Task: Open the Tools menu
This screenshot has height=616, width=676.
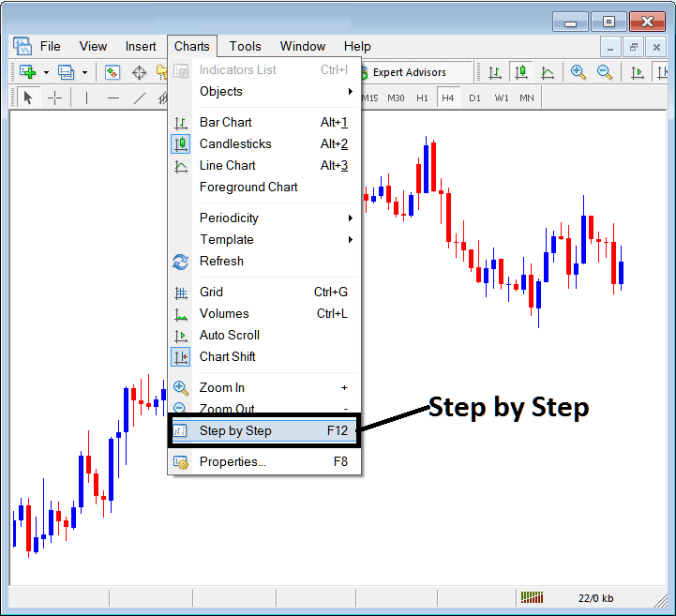Action: click(x=245, y=46)
